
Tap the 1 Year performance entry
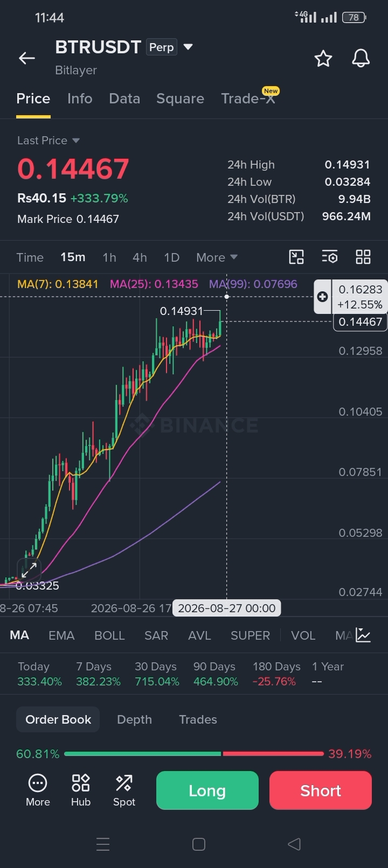[x=328, y=674]
